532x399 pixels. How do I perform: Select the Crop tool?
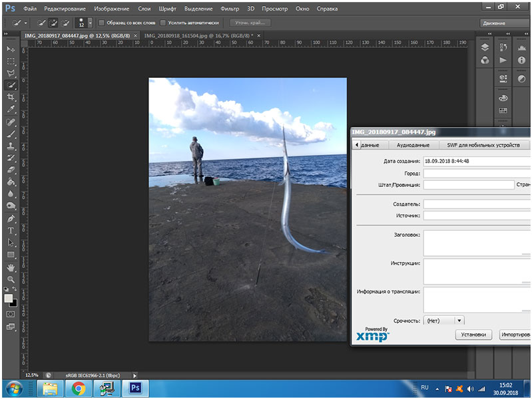coord(11,97)
